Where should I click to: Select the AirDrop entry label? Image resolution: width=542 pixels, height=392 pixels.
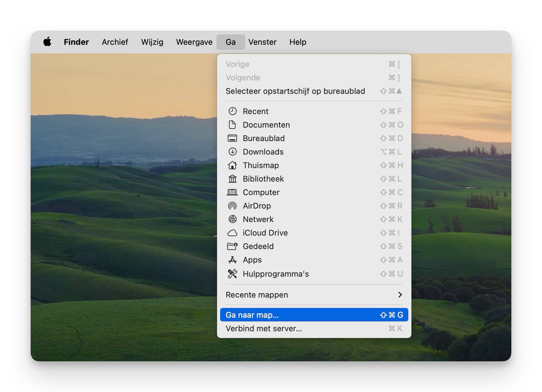257,206
